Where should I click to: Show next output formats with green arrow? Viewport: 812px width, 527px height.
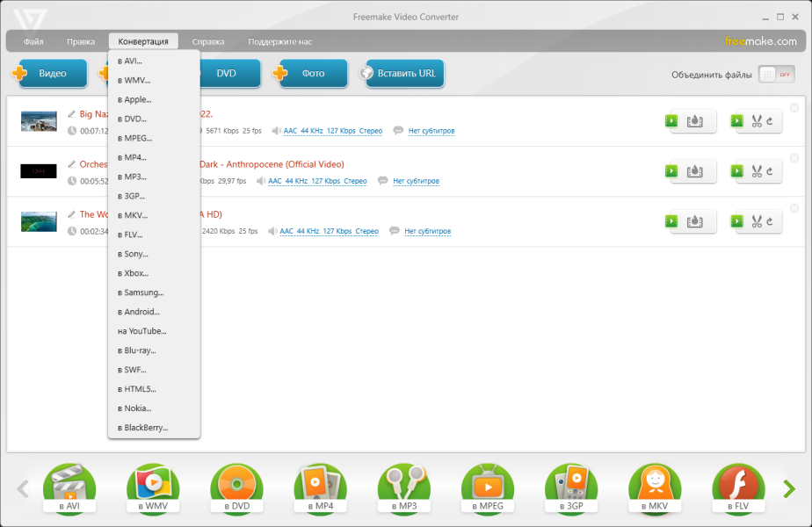coord(789,488)
